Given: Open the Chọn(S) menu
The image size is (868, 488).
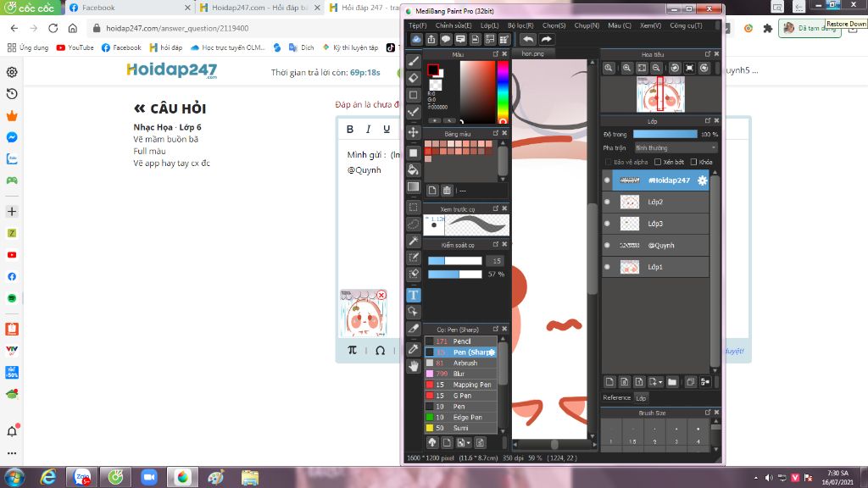Looking at the screenshot, I should [554, 25].
